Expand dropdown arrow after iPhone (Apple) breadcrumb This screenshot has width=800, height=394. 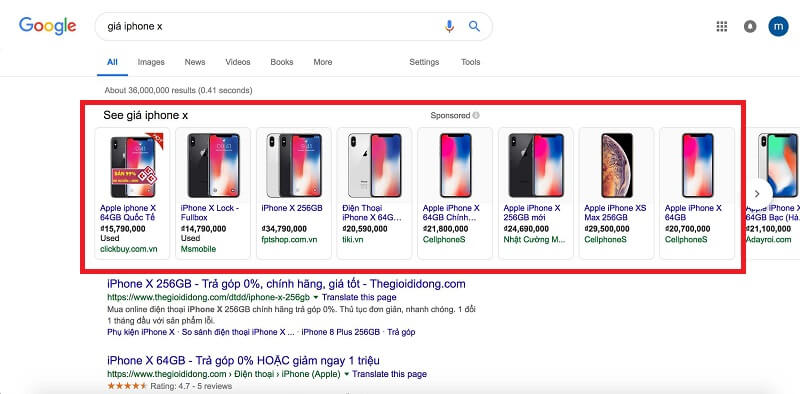pos(346,374)
